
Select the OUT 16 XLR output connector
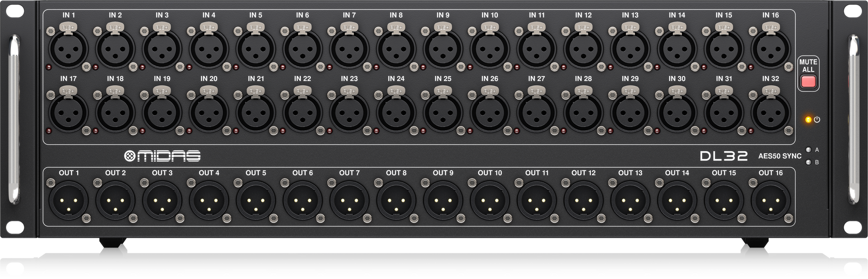(x=770, y=201)
